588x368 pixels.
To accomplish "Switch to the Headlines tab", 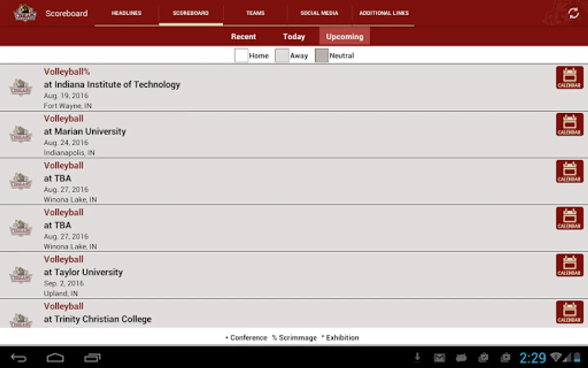I will pos(127,13).
